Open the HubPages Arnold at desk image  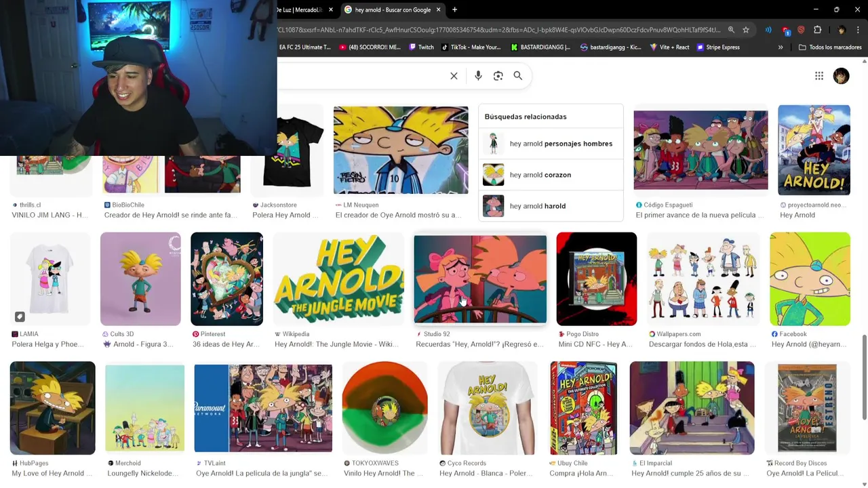[x=53, y=408]
